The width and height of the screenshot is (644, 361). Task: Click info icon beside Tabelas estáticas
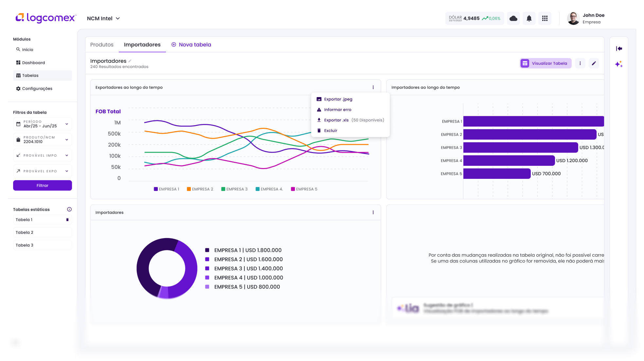pos(69,210)
